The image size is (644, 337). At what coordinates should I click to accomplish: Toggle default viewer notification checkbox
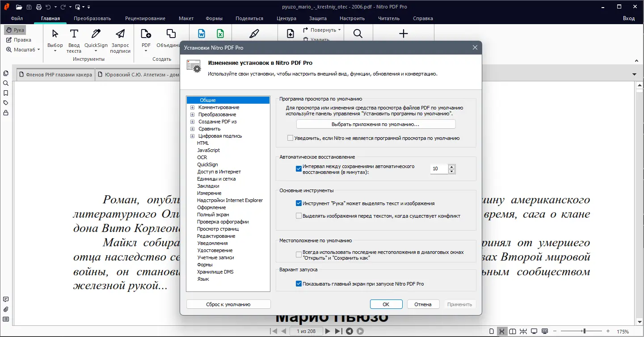290,138
